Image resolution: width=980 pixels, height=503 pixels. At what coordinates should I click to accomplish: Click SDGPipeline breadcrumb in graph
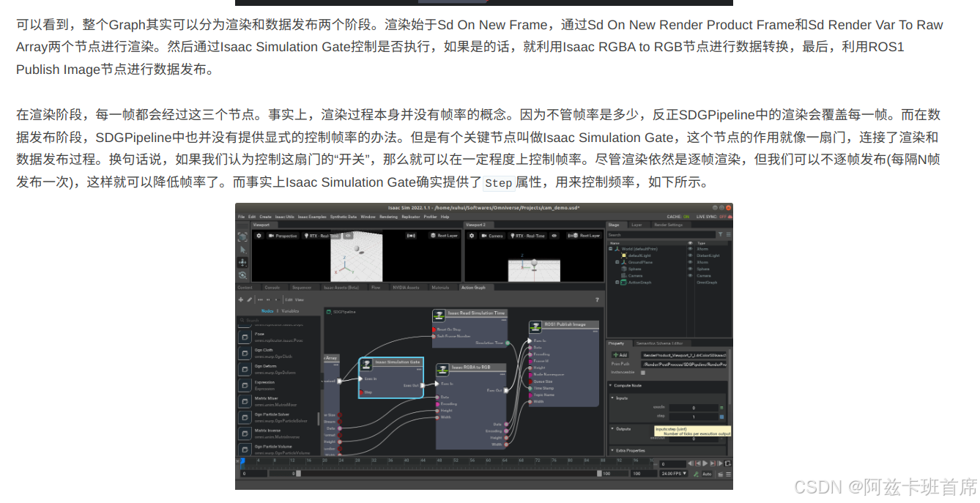344,312
